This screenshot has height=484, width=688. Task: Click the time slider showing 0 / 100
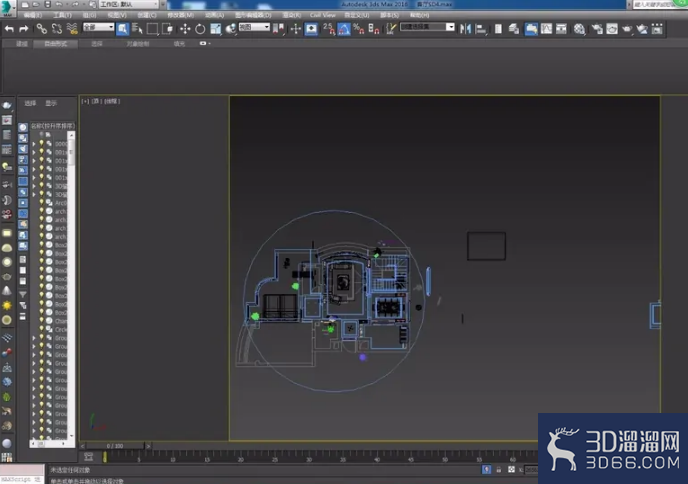[115, 446]
